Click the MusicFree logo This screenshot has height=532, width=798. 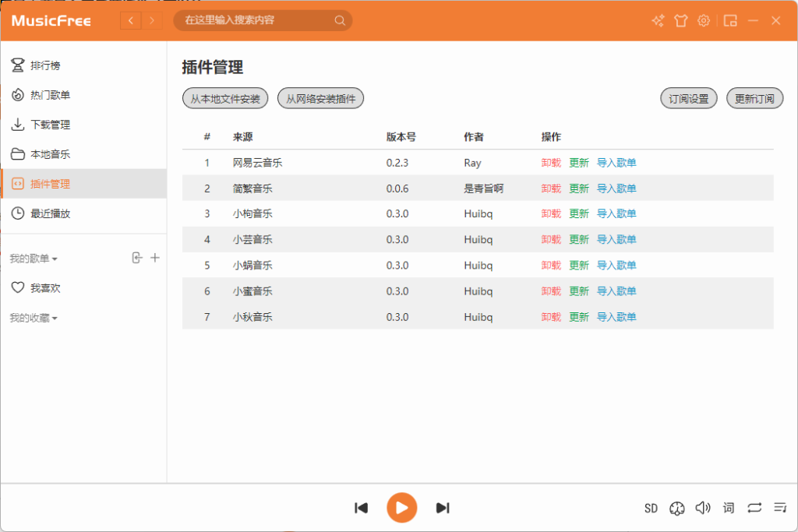(x=51, y=21)
